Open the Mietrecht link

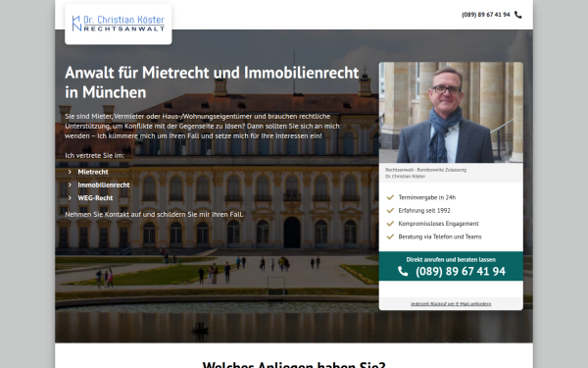click(x=93, y=172)
